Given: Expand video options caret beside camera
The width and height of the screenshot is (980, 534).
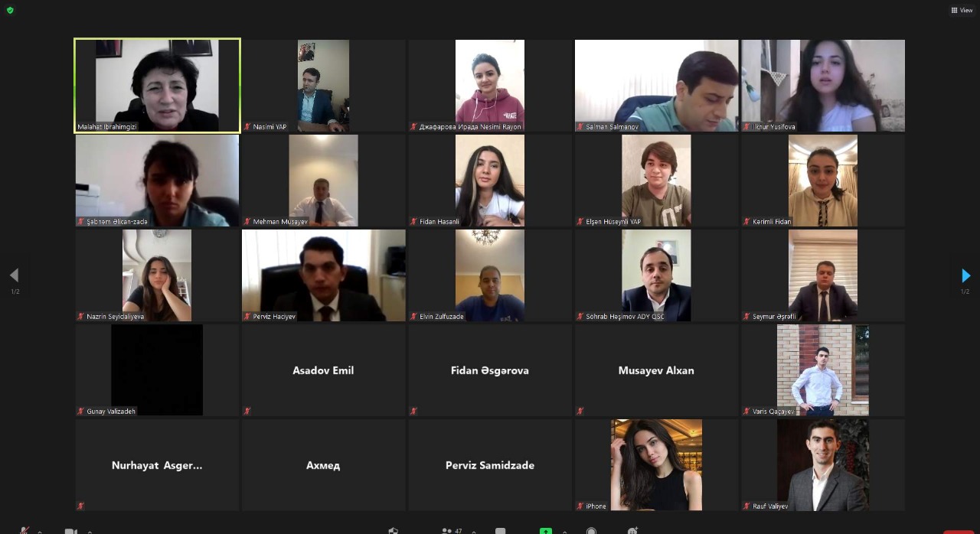Looking at the screenshot, I should coord(90,532).
